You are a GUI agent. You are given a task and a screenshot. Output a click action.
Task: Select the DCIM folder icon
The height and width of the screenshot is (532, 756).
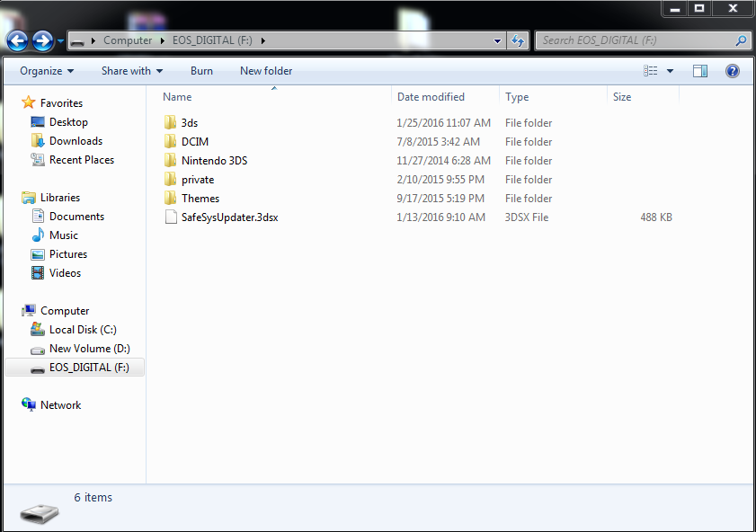point(170,141)
